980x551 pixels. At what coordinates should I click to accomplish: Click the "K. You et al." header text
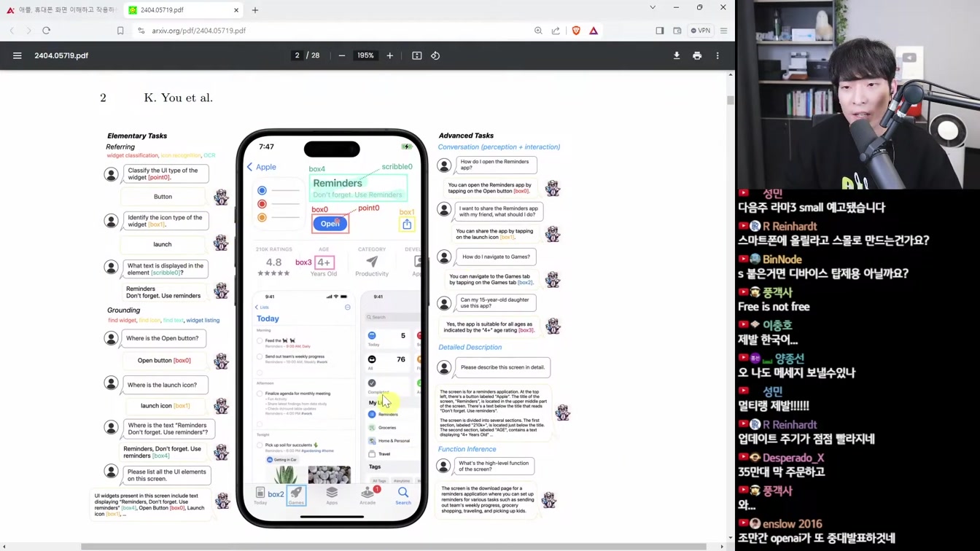[x=178, y=98]
